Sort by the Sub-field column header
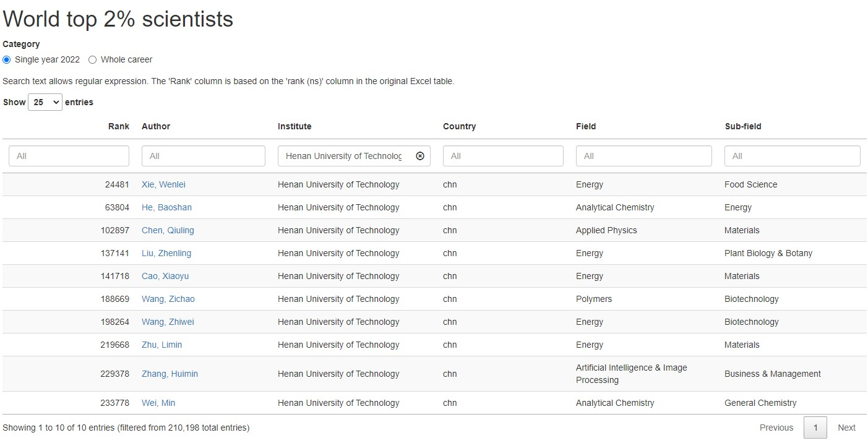This screenshot has height=443, width=868. pyautogui.click(x=743, y=126)
